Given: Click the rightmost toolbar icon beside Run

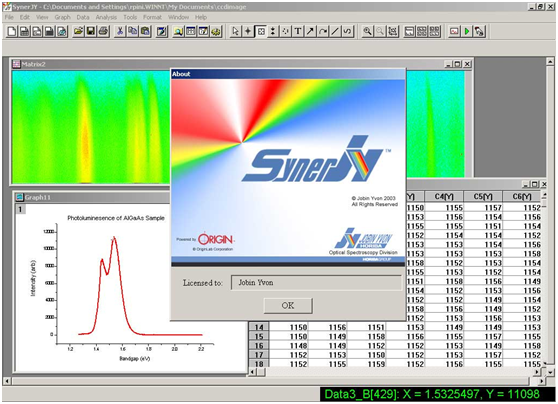Looking at the screenshot, I should [480, 32].
